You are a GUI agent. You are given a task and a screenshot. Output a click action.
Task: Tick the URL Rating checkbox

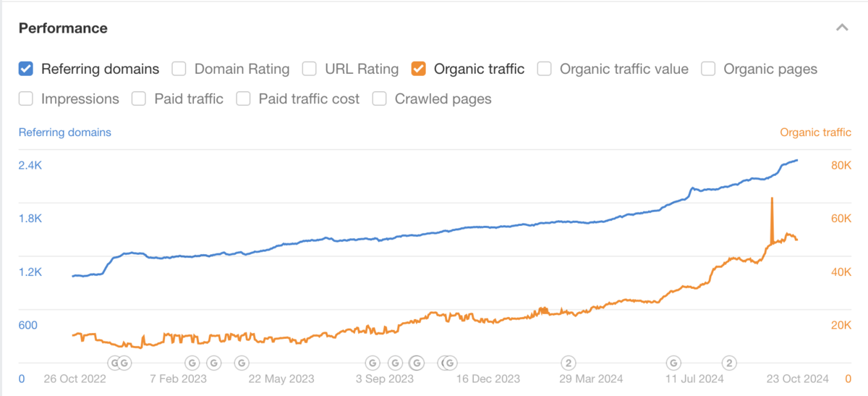(x=310, y=69)
